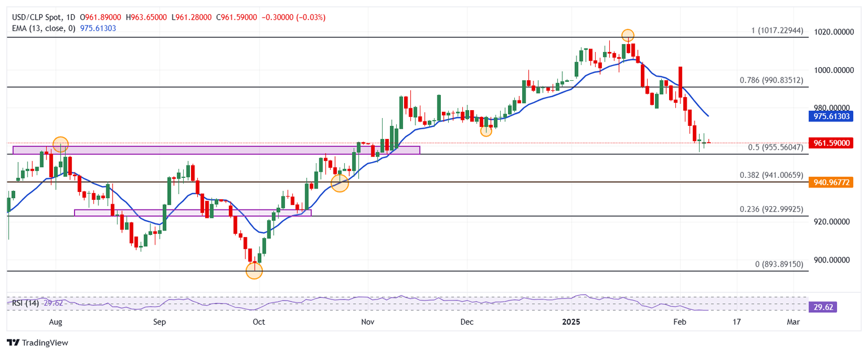This screenshot has width=868, height=354.
Task: Select the orange circle at the January 2025 peak
Action: tap(627, 35)
